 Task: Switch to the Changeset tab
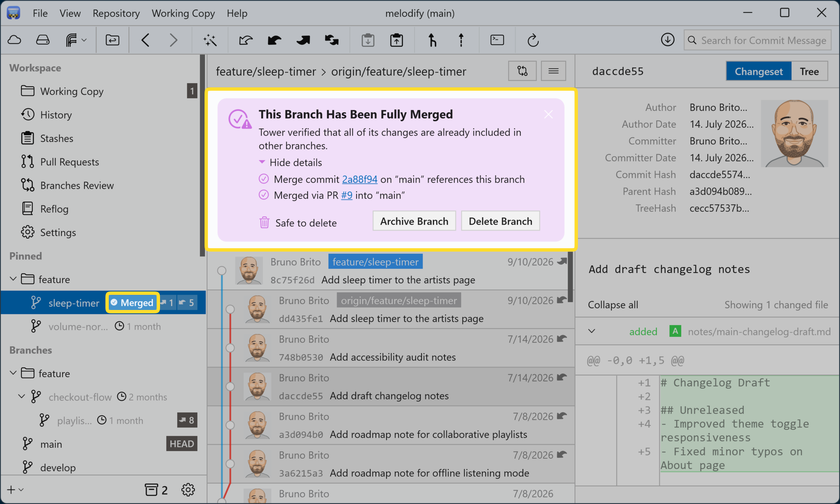click(759, 71)
